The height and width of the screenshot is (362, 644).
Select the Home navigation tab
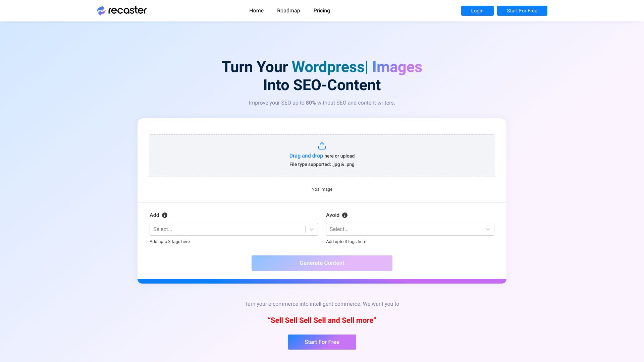tap(256, 11)
